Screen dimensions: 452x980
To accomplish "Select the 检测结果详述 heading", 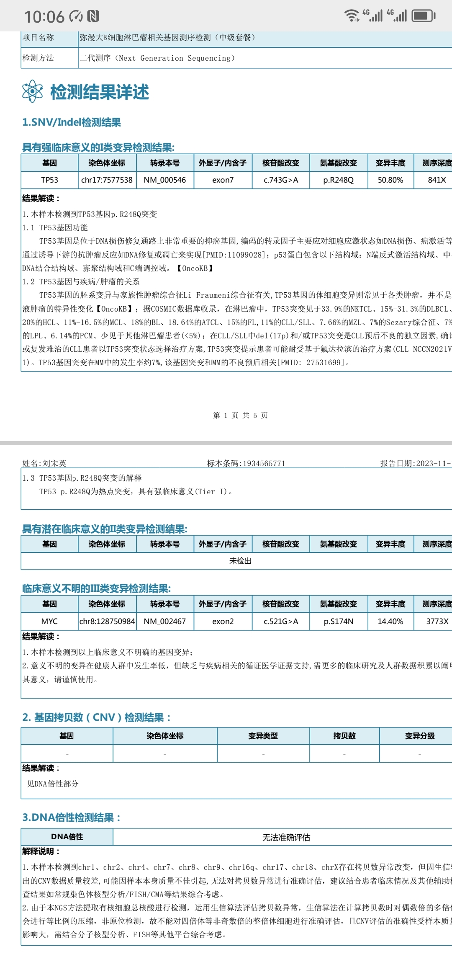I will pyautogui.click(x=100, y=92).
